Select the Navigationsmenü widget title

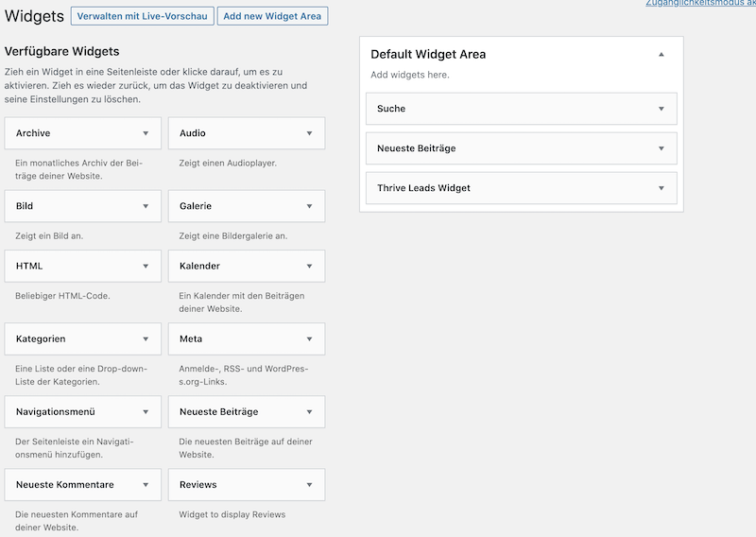pyautogui.click(x=56, y=411)
